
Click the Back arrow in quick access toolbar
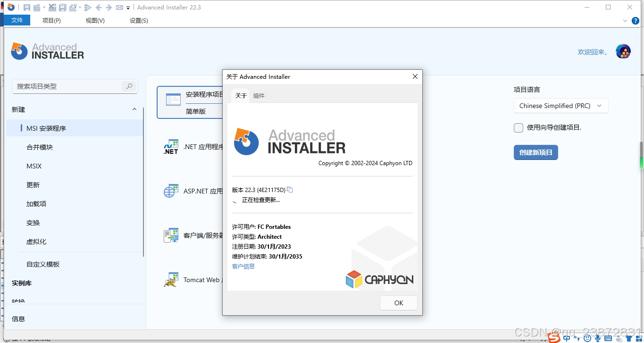pyautogui.click(x=99, y=8)
